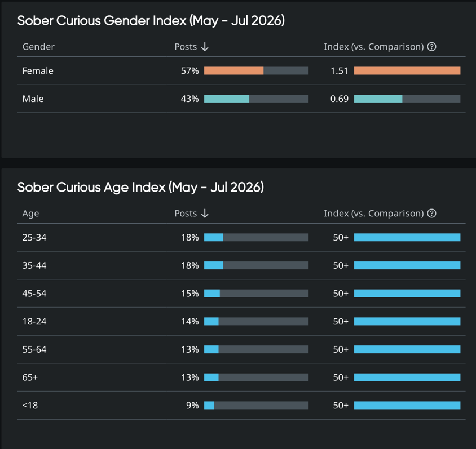The image size is (476, 449).
Task: Select the Male row label
Action: click(33, 99)
